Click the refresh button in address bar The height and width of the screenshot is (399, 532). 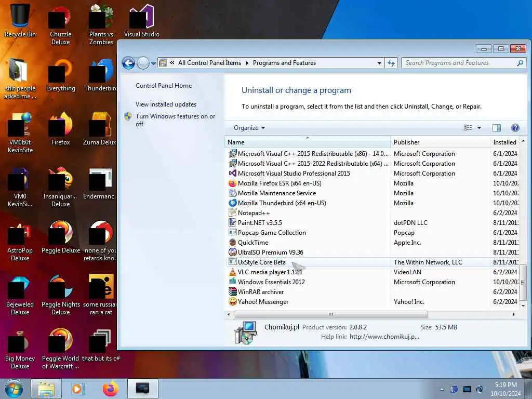(x=391, y=63)
